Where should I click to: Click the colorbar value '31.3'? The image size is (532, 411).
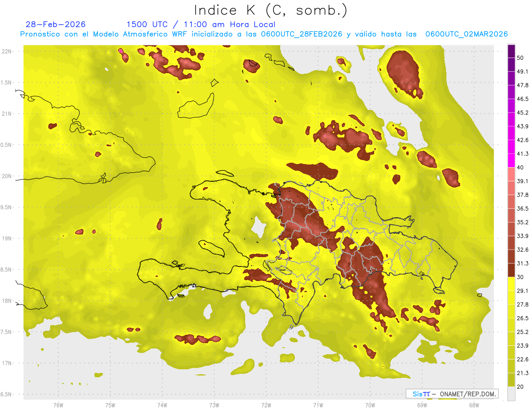pyautogui.click(x=523, y=263)
